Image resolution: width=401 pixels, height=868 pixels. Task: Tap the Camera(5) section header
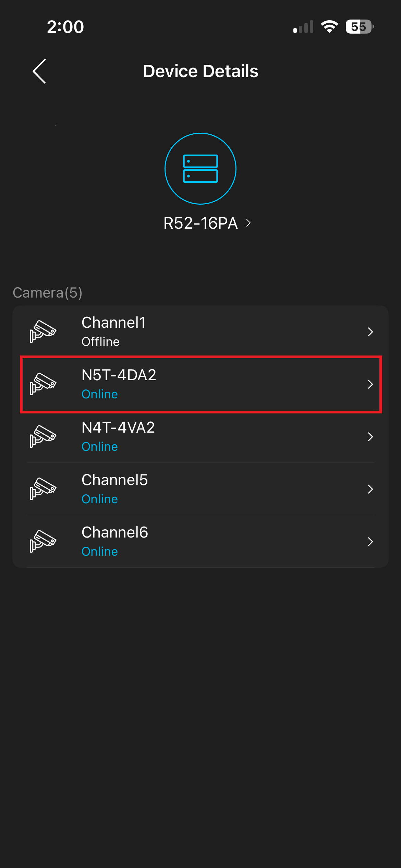pyautogui.click(x=47, y=293)
